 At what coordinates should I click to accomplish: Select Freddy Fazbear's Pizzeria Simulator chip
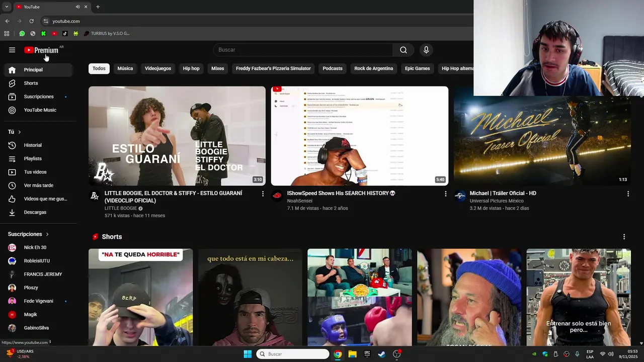[x=273, y=68]
